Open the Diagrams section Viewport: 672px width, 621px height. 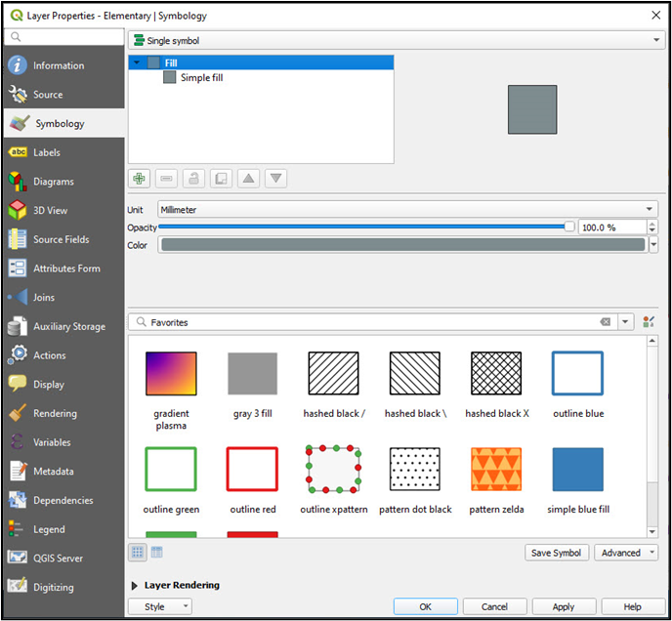(54, 182)
